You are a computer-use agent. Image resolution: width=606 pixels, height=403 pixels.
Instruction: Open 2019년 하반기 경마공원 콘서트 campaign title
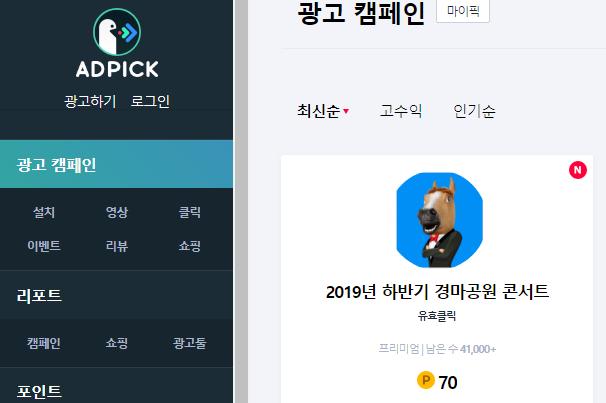click(x=437, y=291)
